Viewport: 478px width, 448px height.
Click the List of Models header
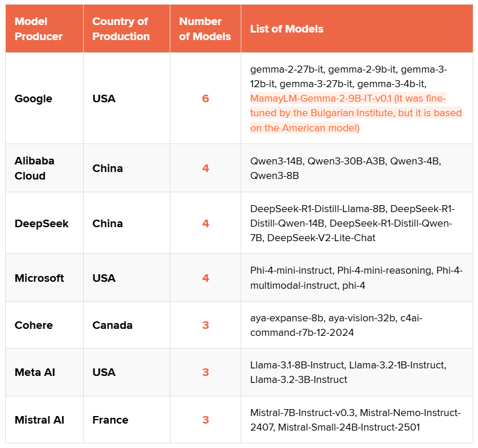tap(287, 28)
